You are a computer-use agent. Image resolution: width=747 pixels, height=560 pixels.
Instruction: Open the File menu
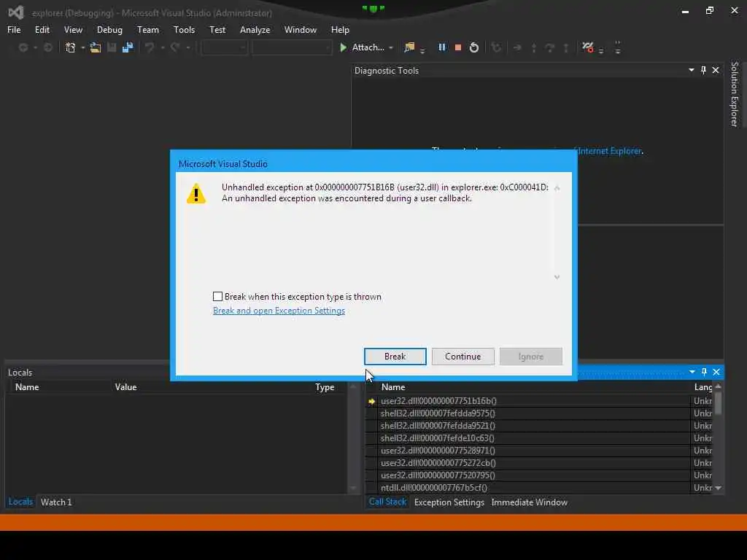click(x=14, y=29)
